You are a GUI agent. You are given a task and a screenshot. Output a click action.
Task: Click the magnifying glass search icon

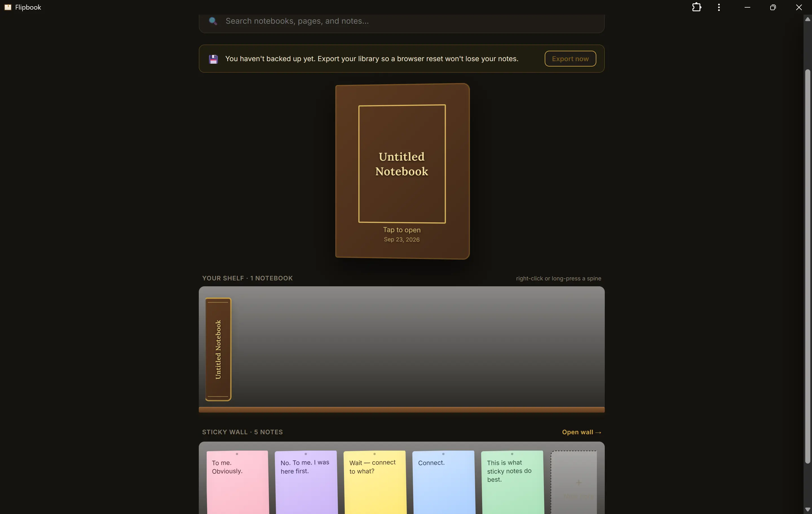(213, 21)
